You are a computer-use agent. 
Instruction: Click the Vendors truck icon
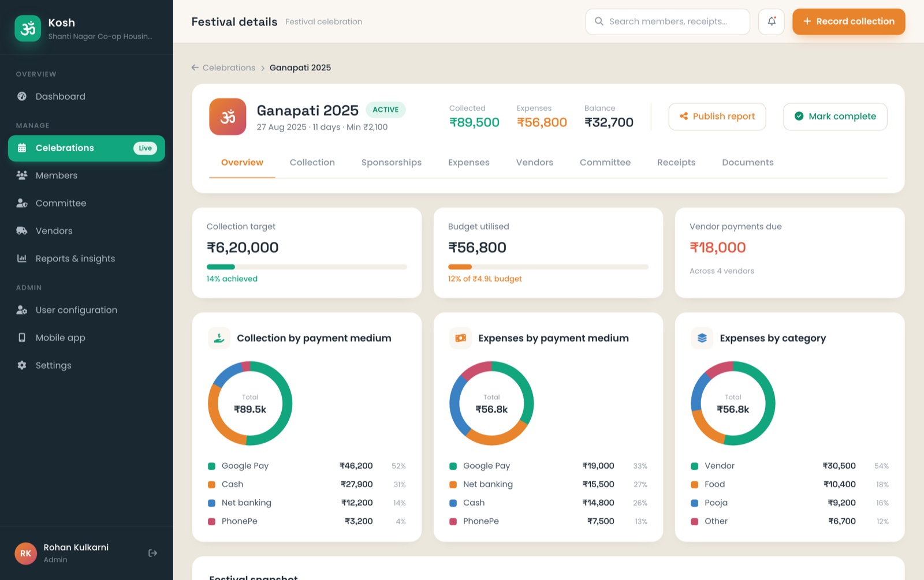coord(22,231)
